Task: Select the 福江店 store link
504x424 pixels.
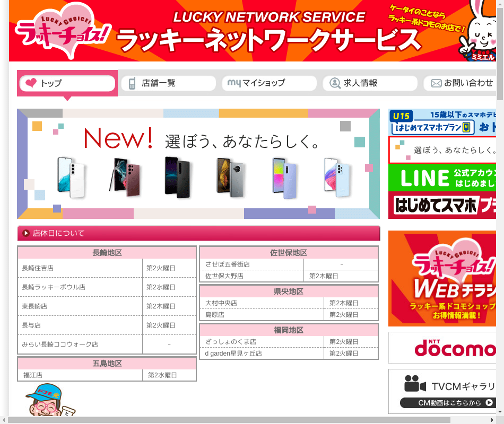Action: coord(33,375)
